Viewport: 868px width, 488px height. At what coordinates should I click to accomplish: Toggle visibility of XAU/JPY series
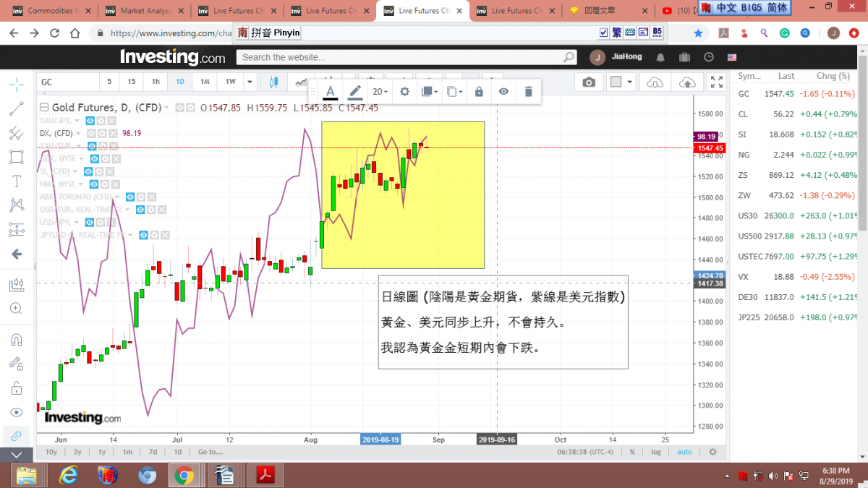pos(90,120)
